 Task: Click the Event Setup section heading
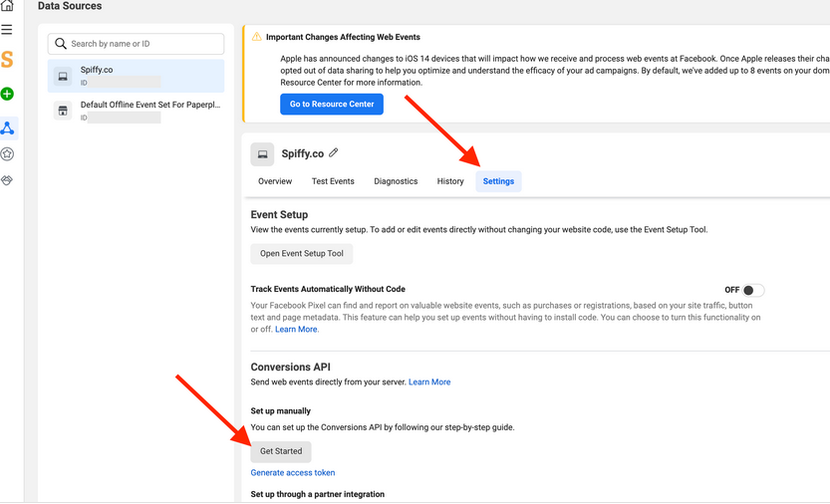tap(279, 214)
